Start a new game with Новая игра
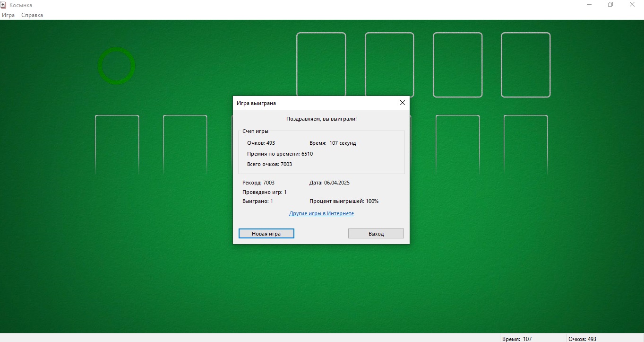The image size is (644, 342). tap(266, 234)
